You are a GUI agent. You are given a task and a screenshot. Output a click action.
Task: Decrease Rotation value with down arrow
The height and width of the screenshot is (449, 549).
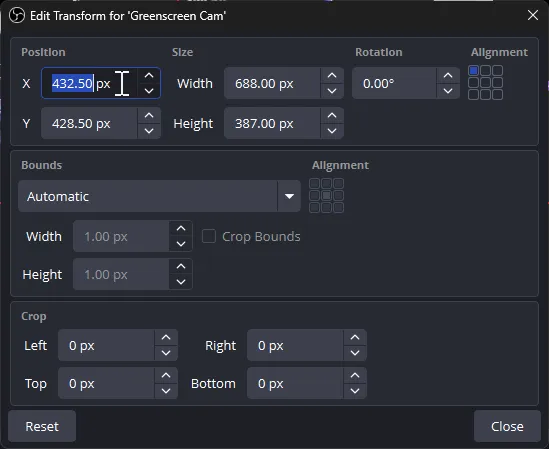[448, 91]
